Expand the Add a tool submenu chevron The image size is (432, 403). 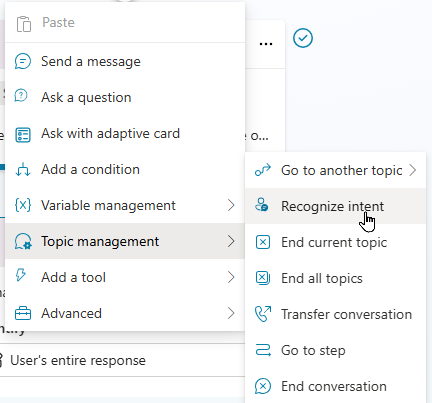tap(231, 277)
